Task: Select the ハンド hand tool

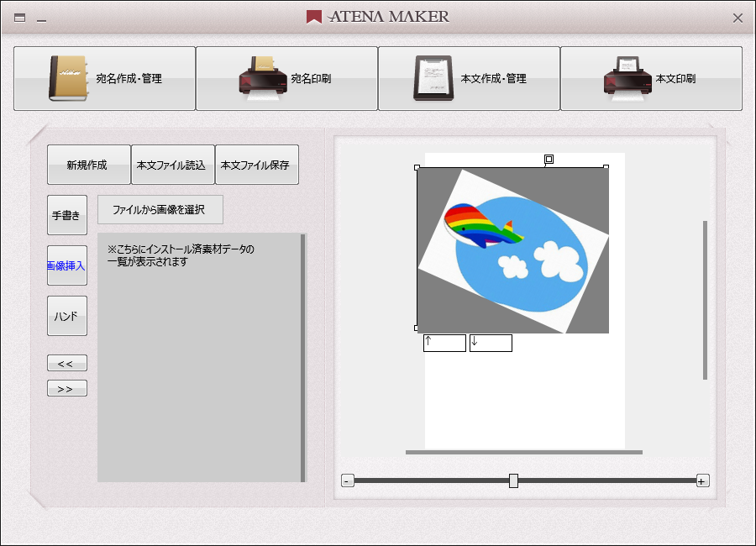Action: 67,316
